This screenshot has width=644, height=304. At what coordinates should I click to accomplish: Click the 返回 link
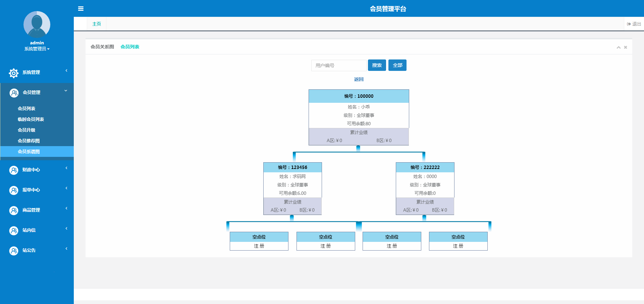tap(359, 79)
